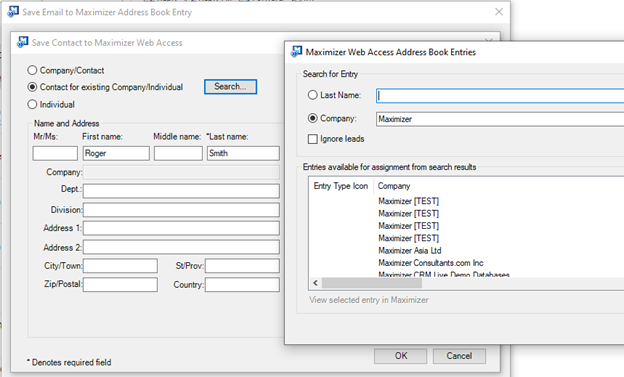624x377 pixels.
Task: Focus the Middle name input field
Action: [x=178, y=153]
